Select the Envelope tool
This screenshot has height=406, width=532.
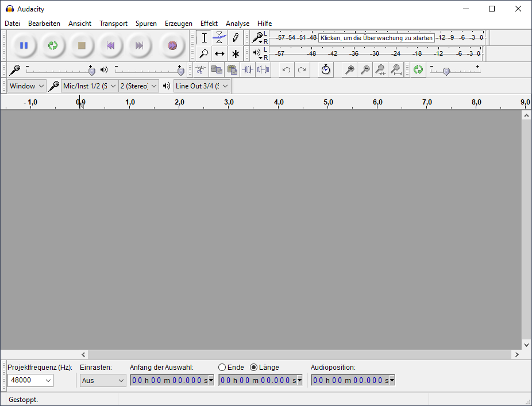[x=219, y=38]
